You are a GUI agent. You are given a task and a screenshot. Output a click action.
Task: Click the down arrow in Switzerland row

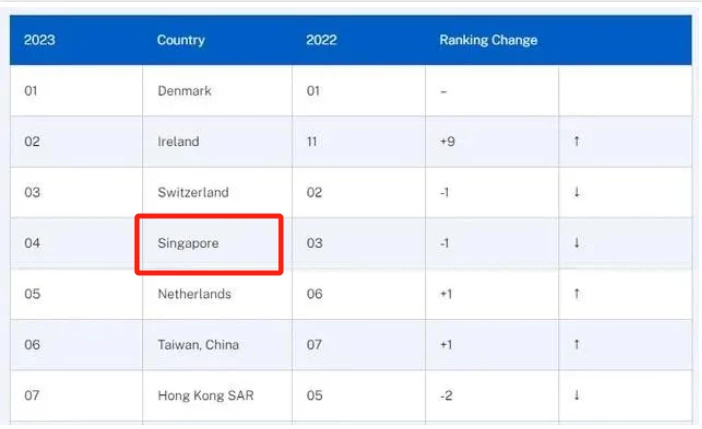pyautogui.click(x=577, y=192)
